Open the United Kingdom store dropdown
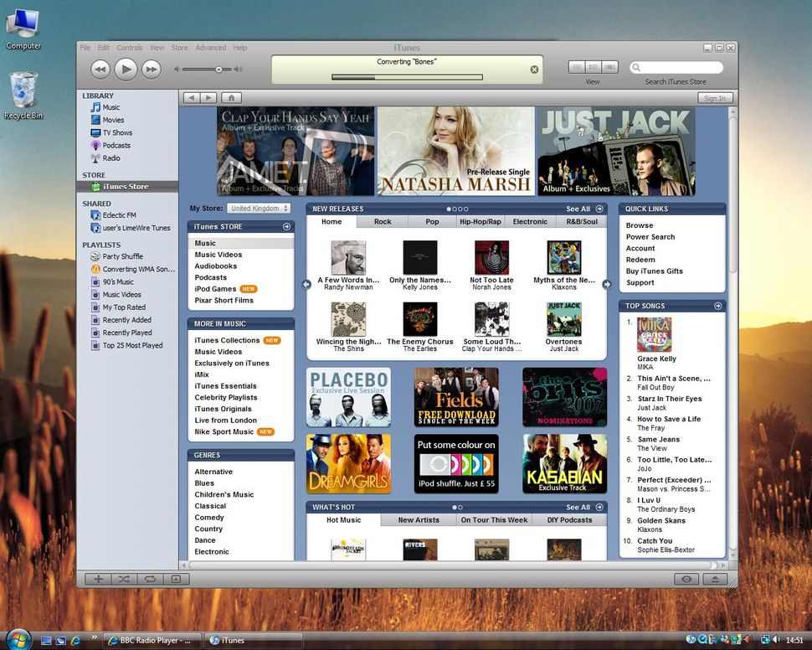 pyautogui.click(x=258, y=209)
